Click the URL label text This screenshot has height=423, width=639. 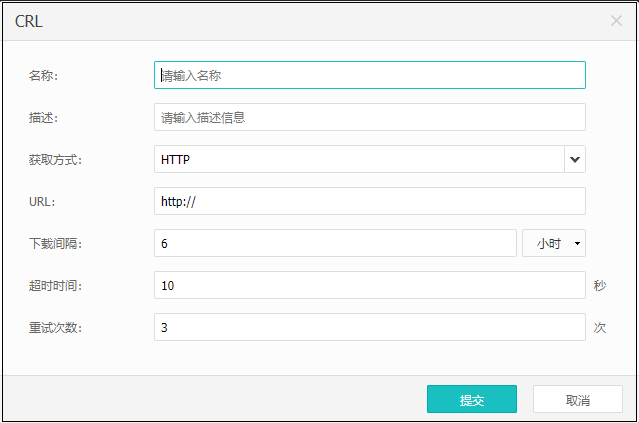click(42, 201)
